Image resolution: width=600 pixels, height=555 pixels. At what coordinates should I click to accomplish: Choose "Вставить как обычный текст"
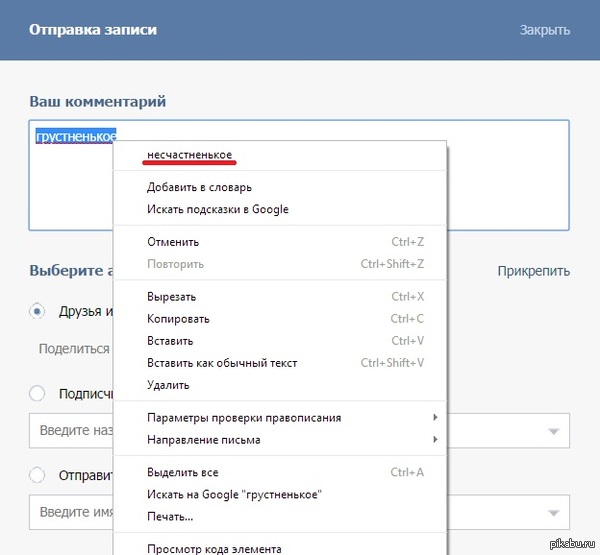[x=222, y=363]
